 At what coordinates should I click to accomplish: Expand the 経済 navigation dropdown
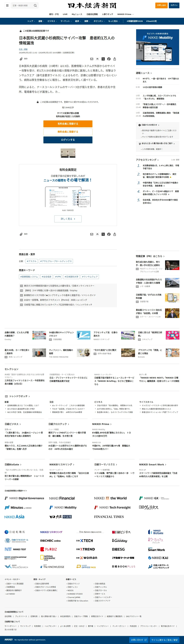(x=78, y=21)
